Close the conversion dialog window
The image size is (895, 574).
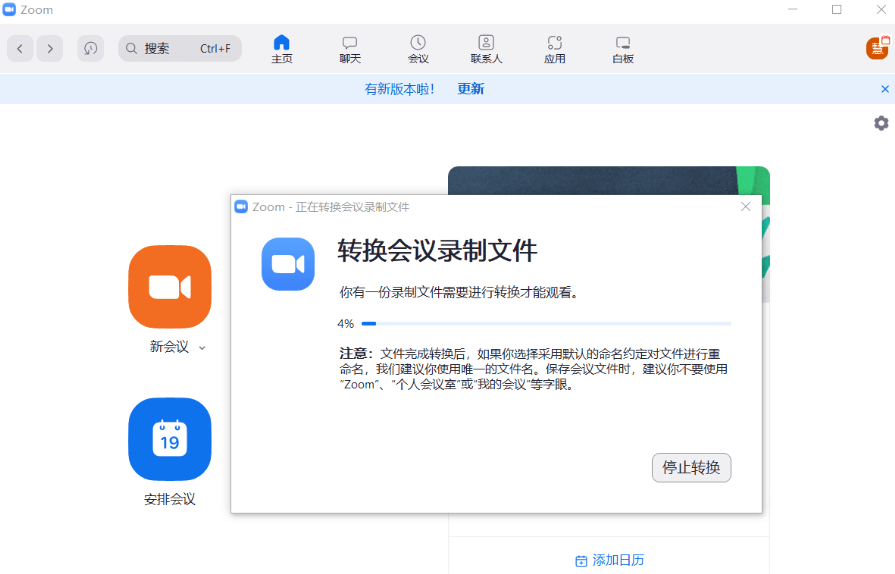[745, 207]
